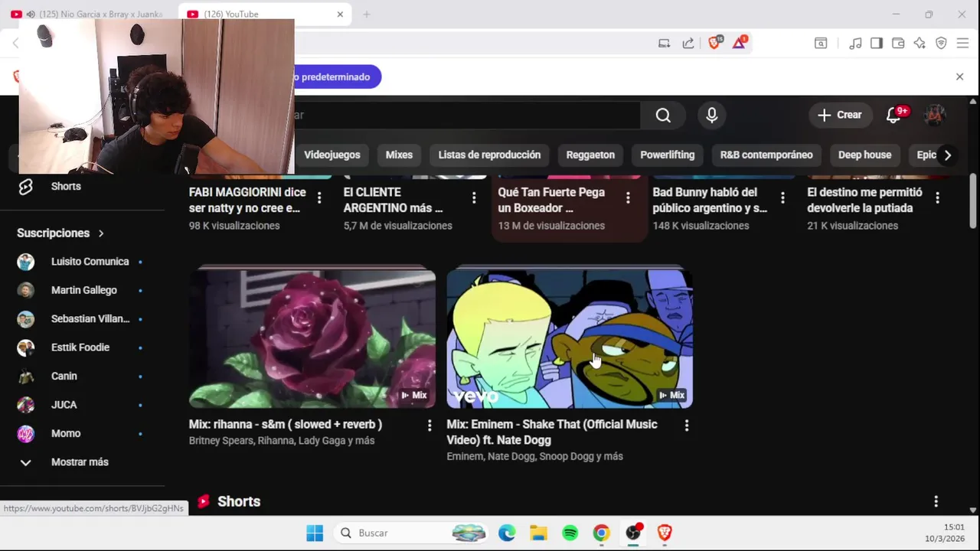Show more category chips with right arrow

pos(947,155)
